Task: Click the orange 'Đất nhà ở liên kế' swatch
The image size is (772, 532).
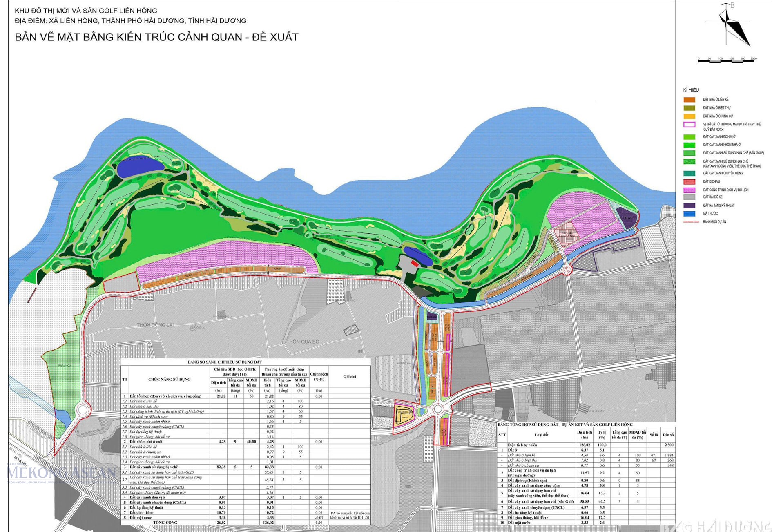Action: 689,100
